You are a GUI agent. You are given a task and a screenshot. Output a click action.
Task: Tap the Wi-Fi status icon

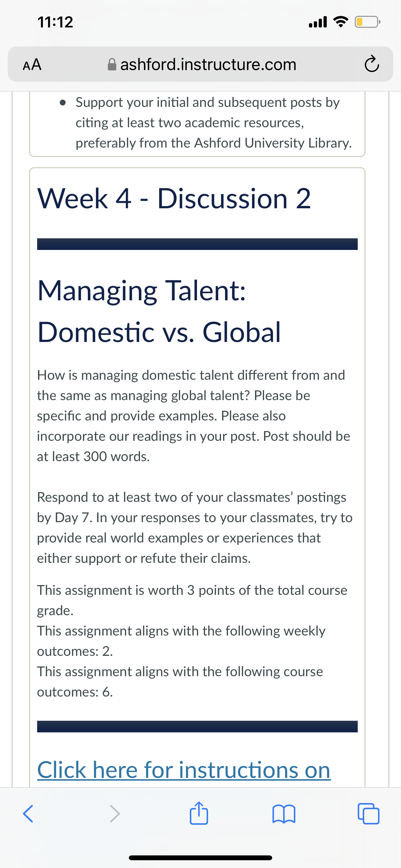tap(340, 22)
